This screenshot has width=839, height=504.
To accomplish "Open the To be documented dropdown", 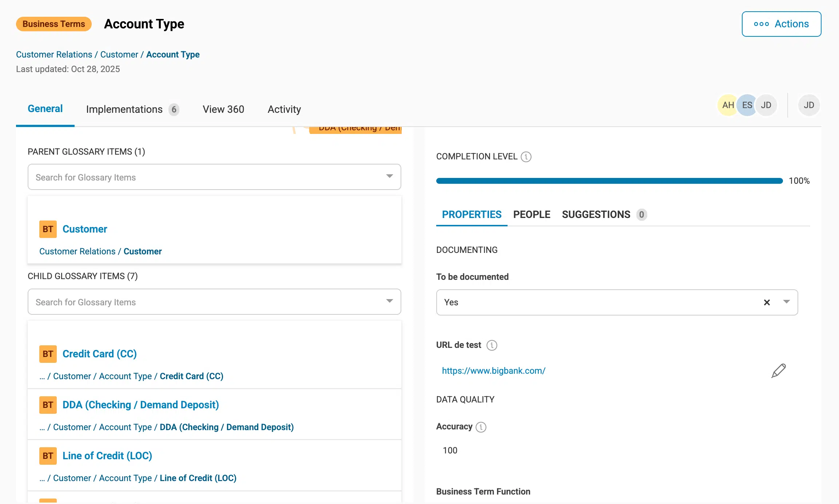I will 787,302.
